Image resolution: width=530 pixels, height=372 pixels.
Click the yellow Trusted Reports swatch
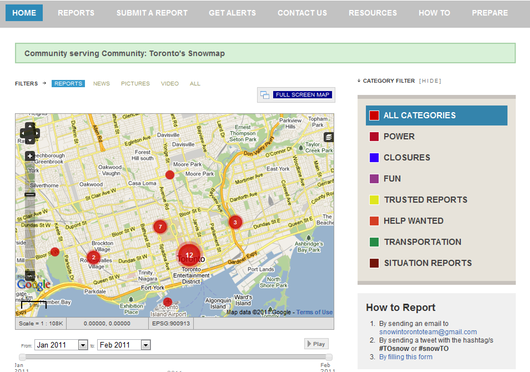click(x=374, y=200)
